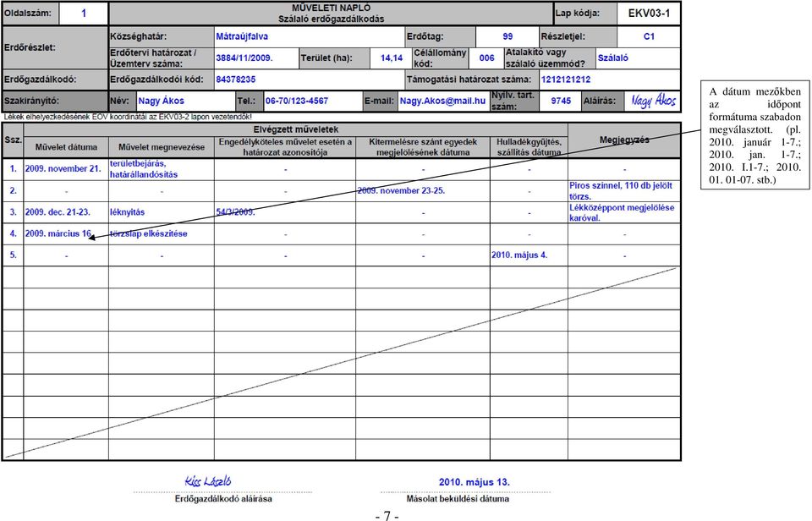
Task: Click the date 2009. dec. 21-23.
Action: (58, 212)
